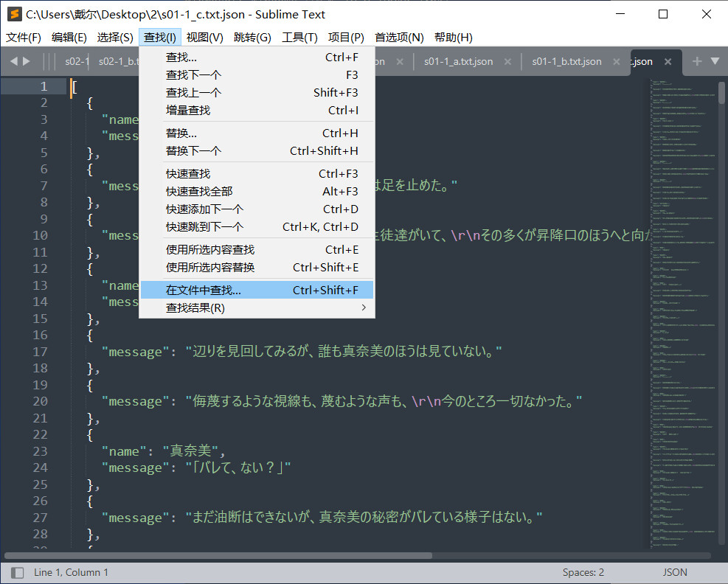Open the Spaces: 2 indentation menu
This screenshot has height=584, width=728.
pyautogui.click(x=583, y=572)
